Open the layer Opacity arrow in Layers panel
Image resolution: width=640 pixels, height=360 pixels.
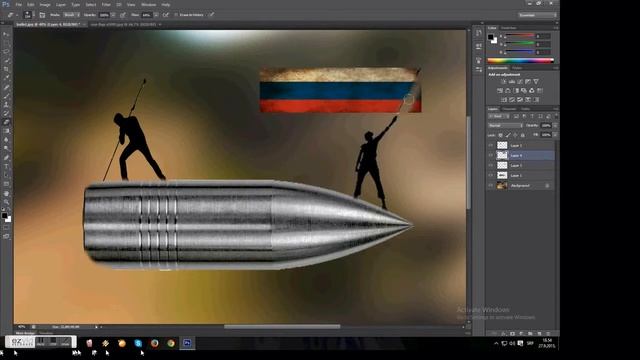(x=555, y=125)
